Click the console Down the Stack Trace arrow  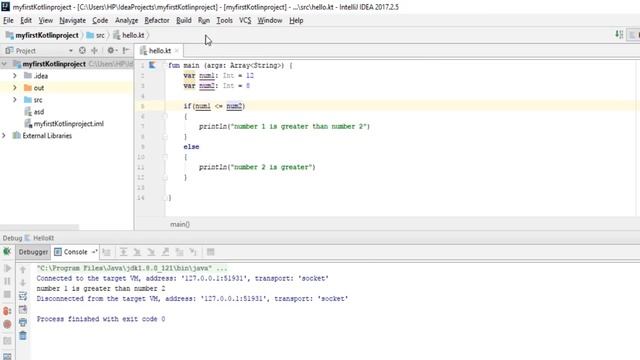click(x=23, y=282)
